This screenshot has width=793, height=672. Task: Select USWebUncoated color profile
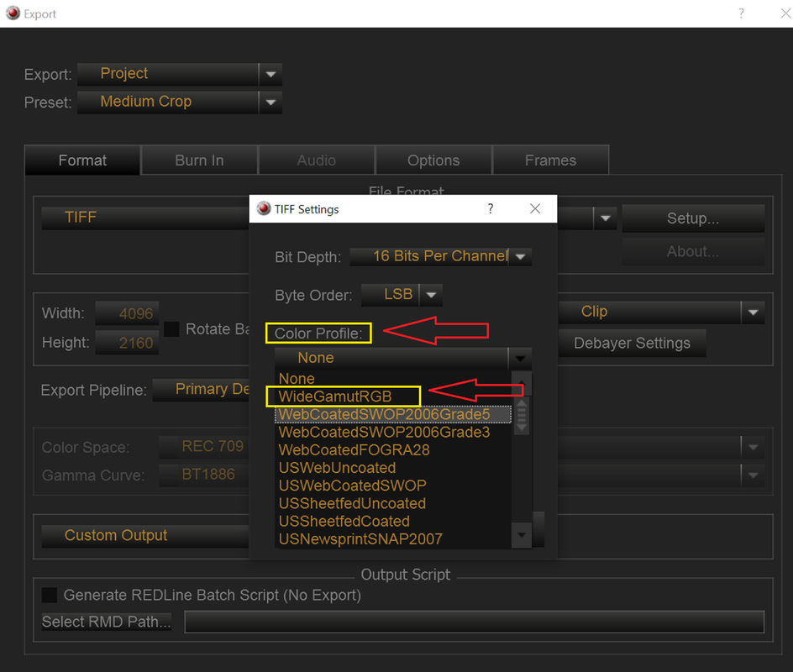coord(393,468)
